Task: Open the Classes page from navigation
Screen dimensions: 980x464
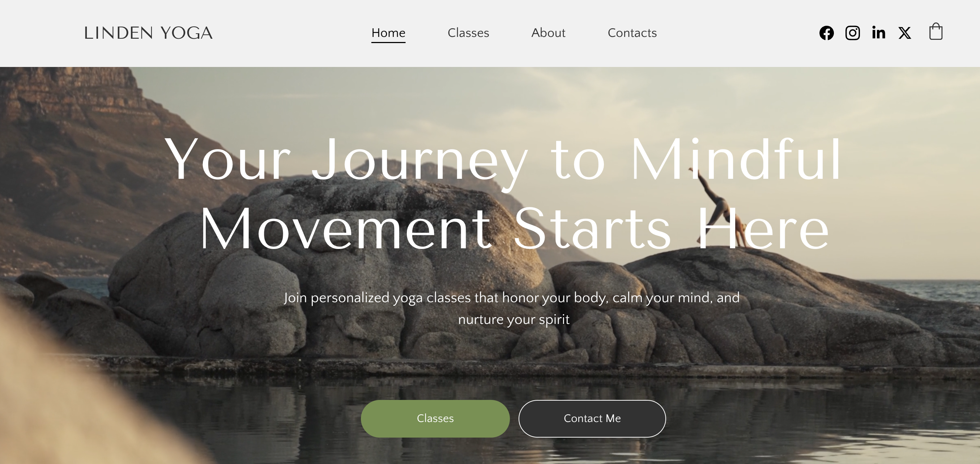Action: click(x=468, y=33)
